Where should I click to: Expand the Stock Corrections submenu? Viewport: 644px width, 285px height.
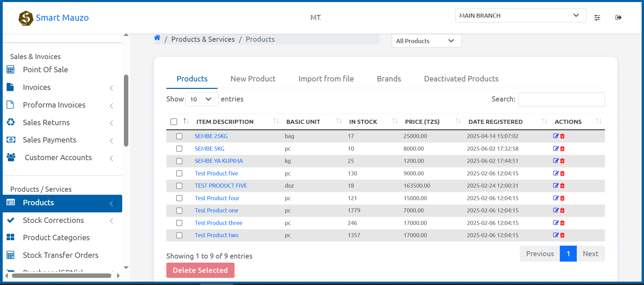111,221
